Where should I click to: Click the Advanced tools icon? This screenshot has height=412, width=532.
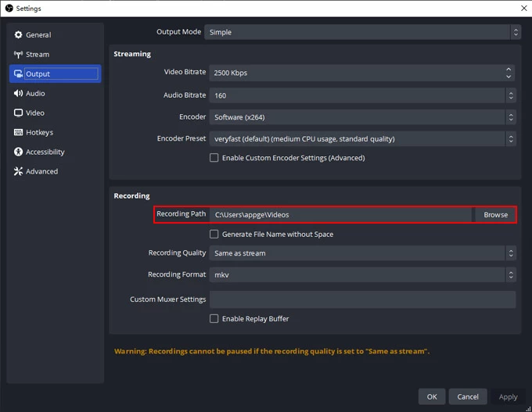click(x=18, y=171)
